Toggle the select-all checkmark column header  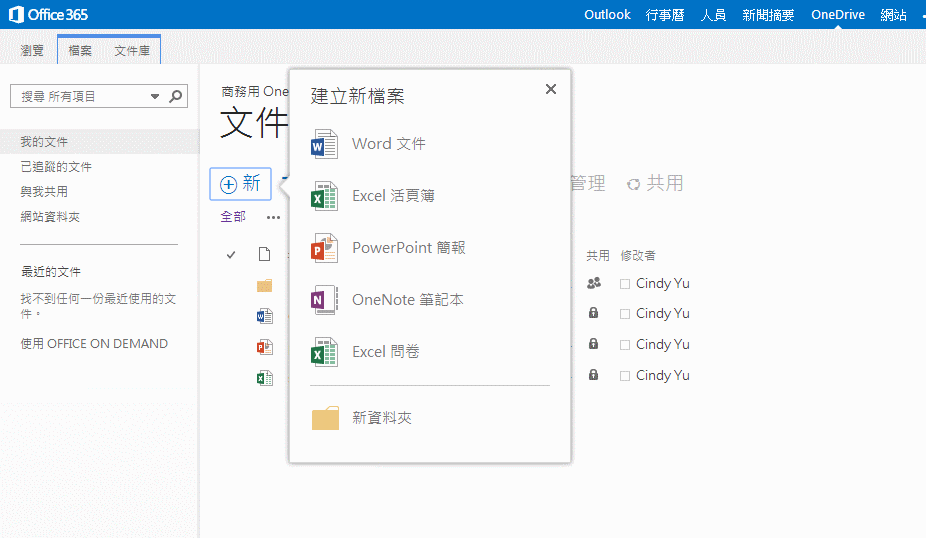231,255
